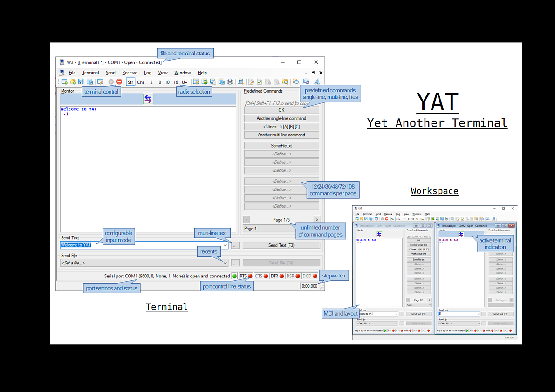Viewport: 555px width, 392px height.
Task: Click the speech-bubble Auto Response toolbar icon
Action: pos(295,82)
